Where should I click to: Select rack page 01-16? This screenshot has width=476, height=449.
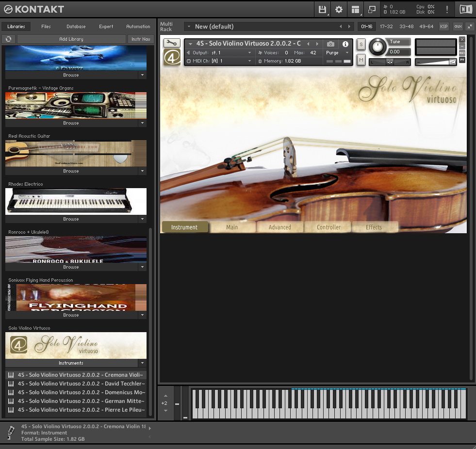(366, 26)
